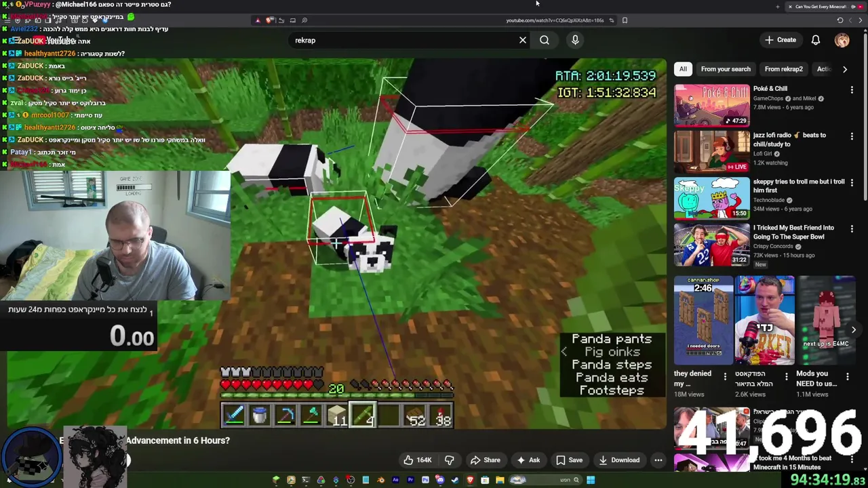Open the 'they denied my' Short
The height and width of the screenshot is (488, 868).
click(703, 320)
